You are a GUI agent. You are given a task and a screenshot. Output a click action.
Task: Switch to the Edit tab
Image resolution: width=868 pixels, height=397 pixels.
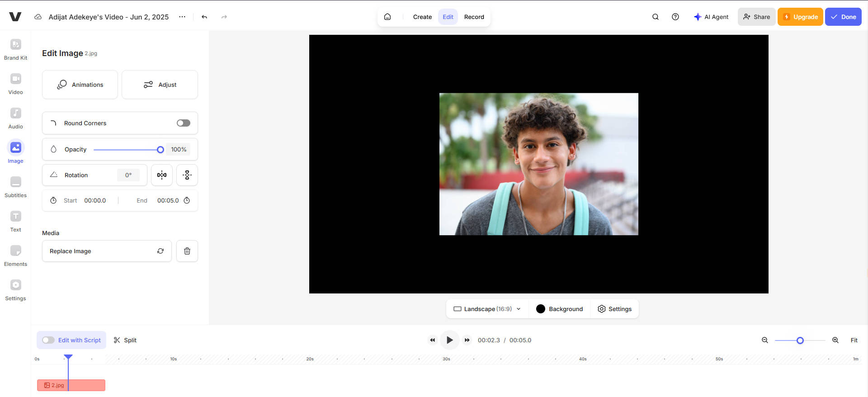coord(448,17)
